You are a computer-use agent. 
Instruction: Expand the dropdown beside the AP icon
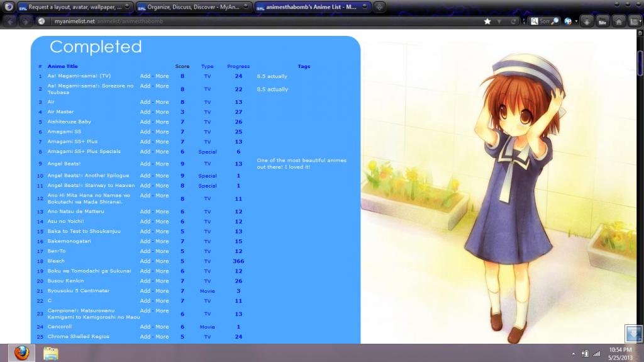click(575, 21)
